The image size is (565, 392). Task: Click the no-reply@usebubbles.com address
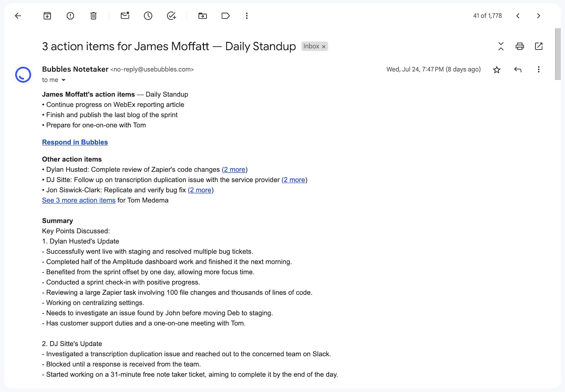click(152, 69)
